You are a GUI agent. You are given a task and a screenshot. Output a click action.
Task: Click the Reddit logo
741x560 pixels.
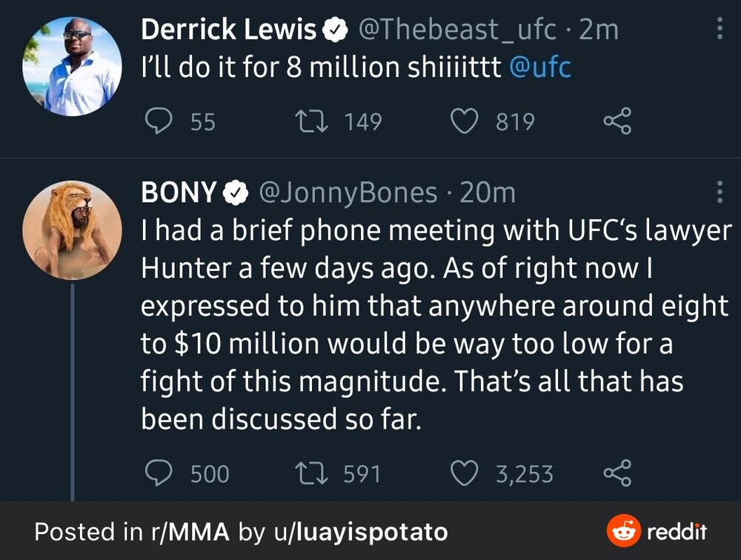coord(656,531)
